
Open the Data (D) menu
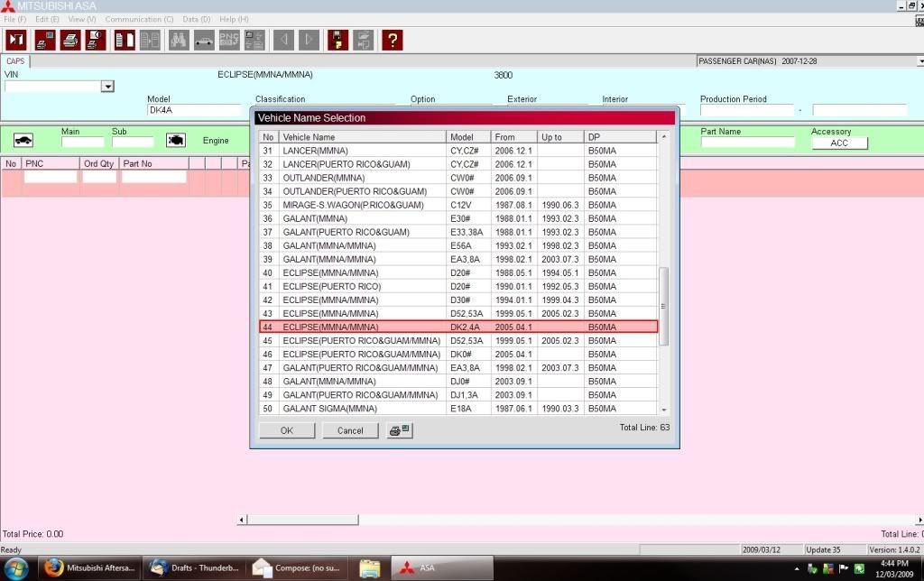tap(196, 20)
